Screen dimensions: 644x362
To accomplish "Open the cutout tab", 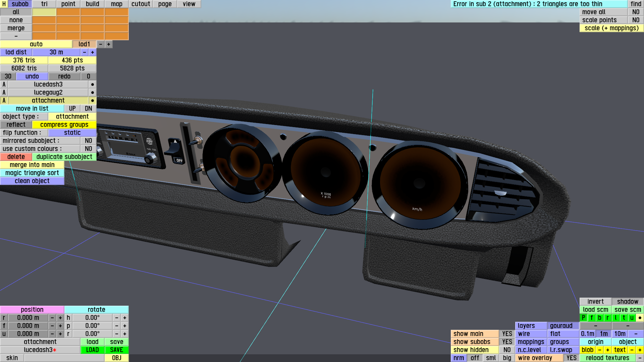I will click(141, 4).
